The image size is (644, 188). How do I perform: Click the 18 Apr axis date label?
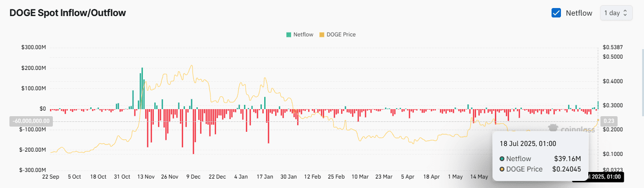432,177
